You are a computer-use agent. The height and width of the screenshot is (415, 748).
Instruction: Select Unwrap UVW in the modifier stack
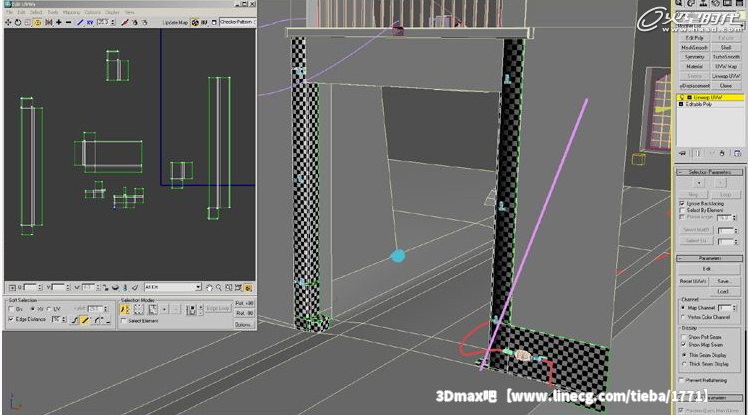click(710, 97)
